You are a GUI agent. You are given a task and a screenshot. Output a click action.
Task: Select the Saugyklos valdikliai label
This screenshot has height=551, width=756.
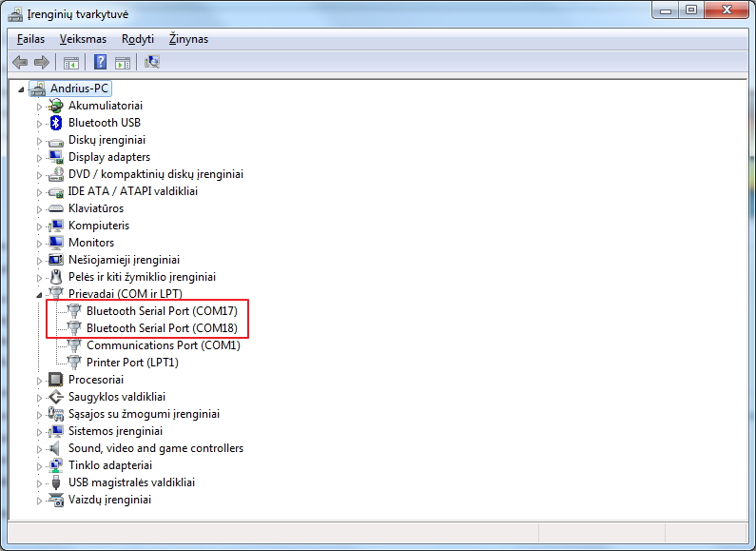pyautogui.click(x=117, y=397)
